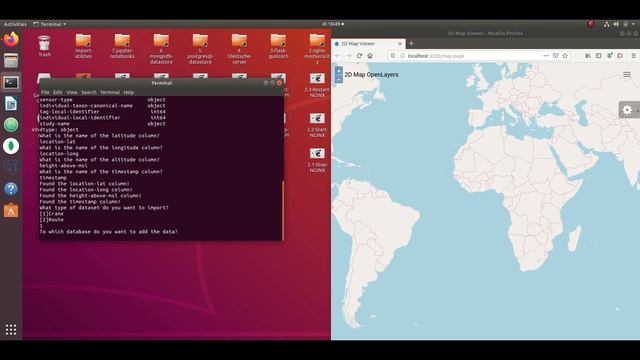The image size is (640, 360).
Task: Show Applications grid in the dock
Action: click(x=11, y=329)
